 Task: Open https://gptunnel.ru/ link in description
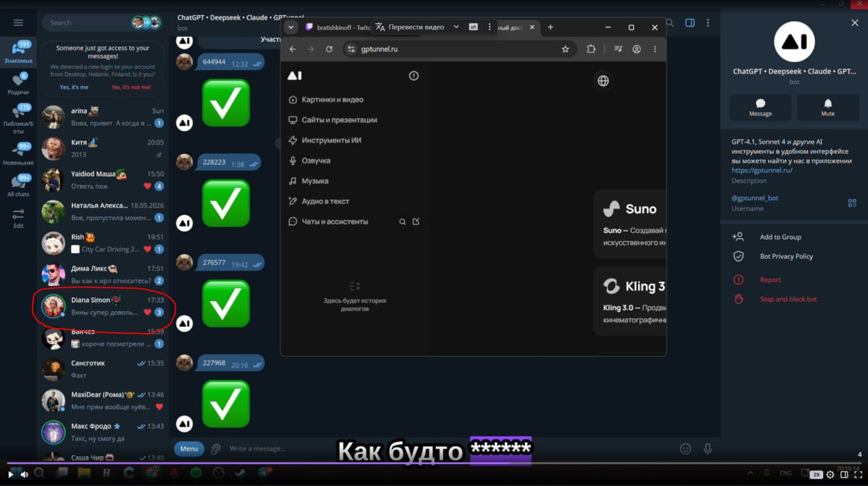tap(762, 171)
